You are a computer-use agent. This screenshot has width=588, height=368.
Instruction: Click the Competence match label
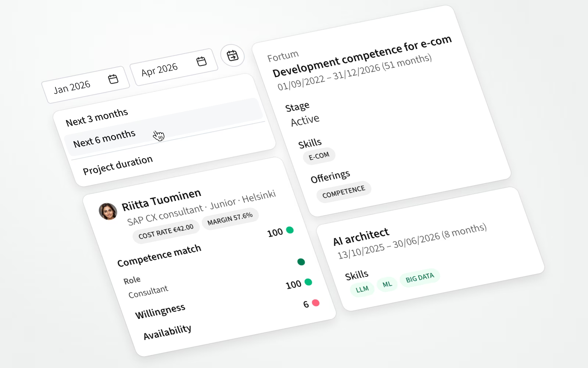[x=159, y=255]
